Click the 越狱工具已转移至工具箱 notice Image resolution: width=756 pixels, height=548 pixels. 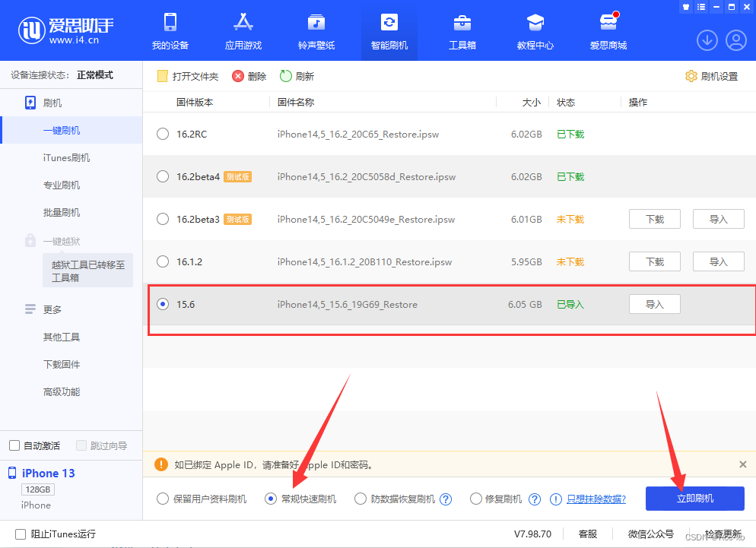coord(87,271)
